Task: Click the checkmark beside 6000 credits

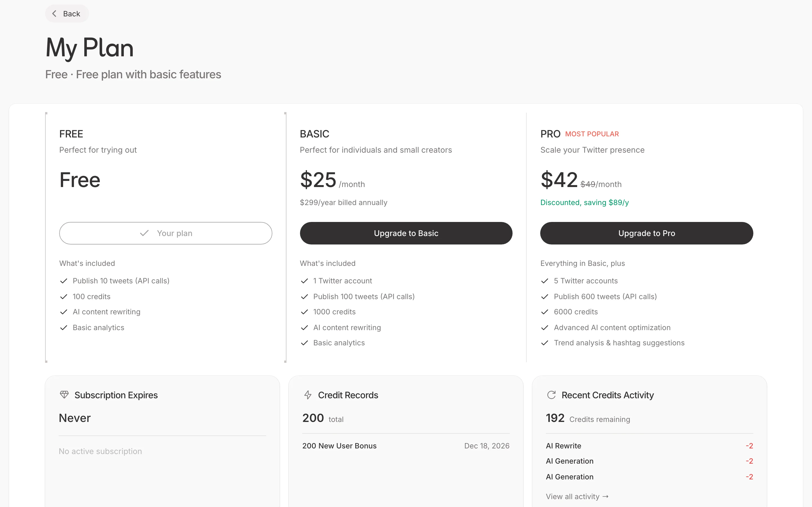Action: click(x=545, y=312)
